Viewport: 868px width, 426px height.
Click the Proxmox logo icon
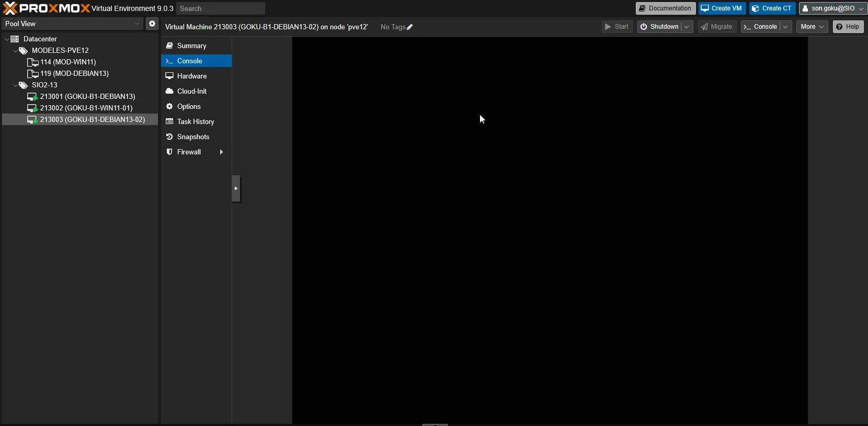coord(10,8)
